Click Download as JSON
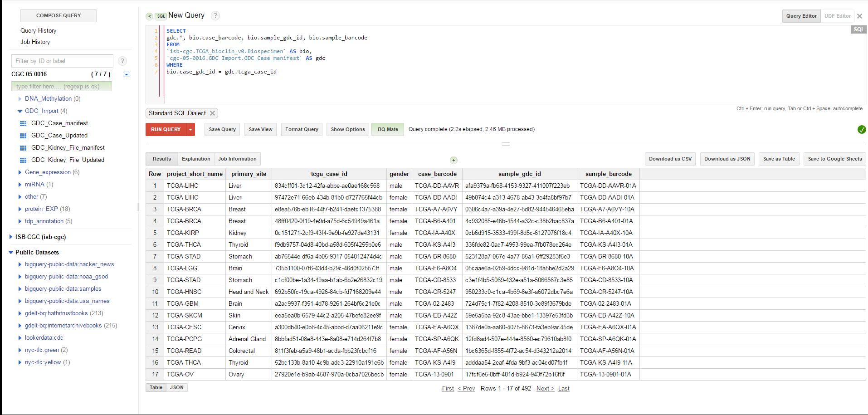 coord(727,159)
